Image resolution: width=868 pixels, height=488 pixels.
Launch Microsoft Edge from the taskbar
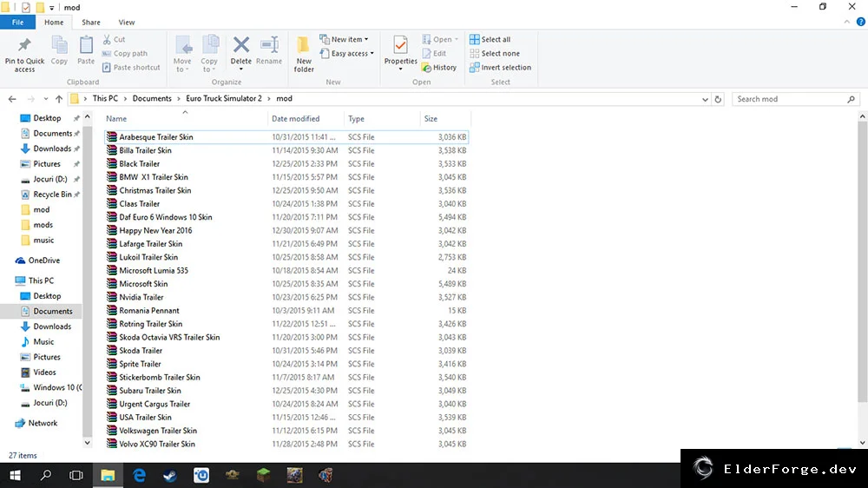[139, 475]
